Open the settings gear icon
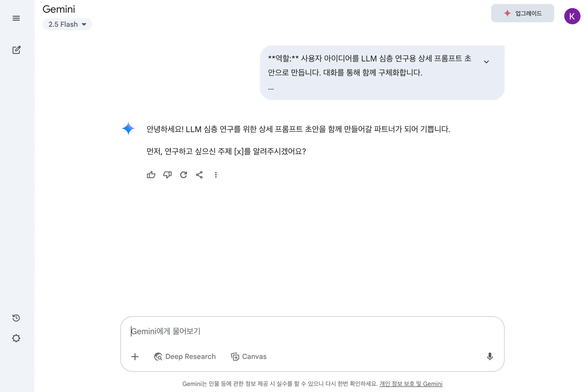 click(x=16, y=338)
